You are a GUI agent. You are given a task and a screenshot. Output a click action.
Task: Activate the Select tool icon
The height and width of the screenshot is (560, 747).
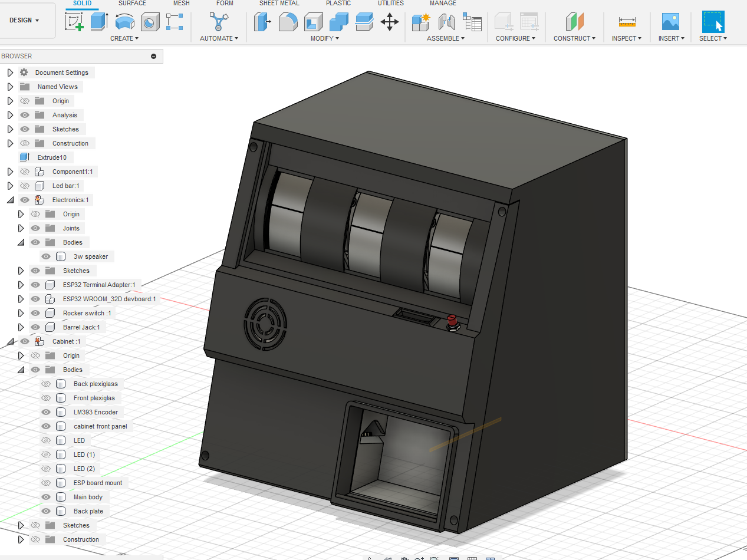pyautogui.click(x=713, y=22)
